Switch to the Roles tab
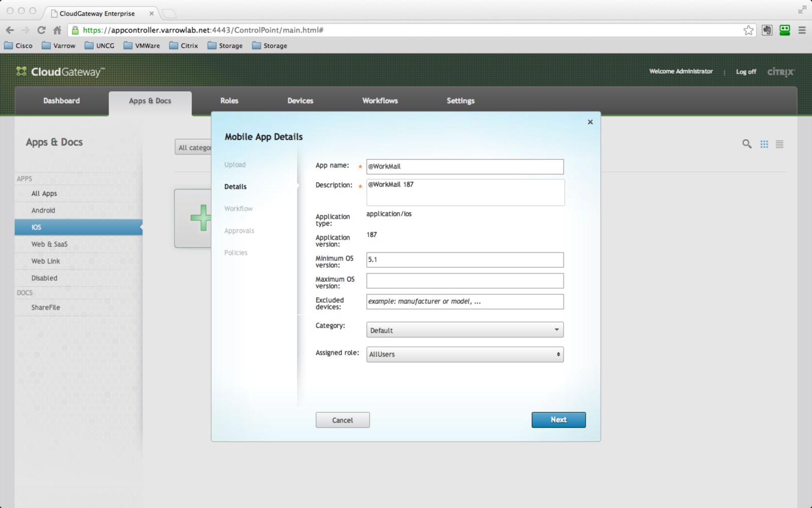812x508 pixels. pos(229,101)
